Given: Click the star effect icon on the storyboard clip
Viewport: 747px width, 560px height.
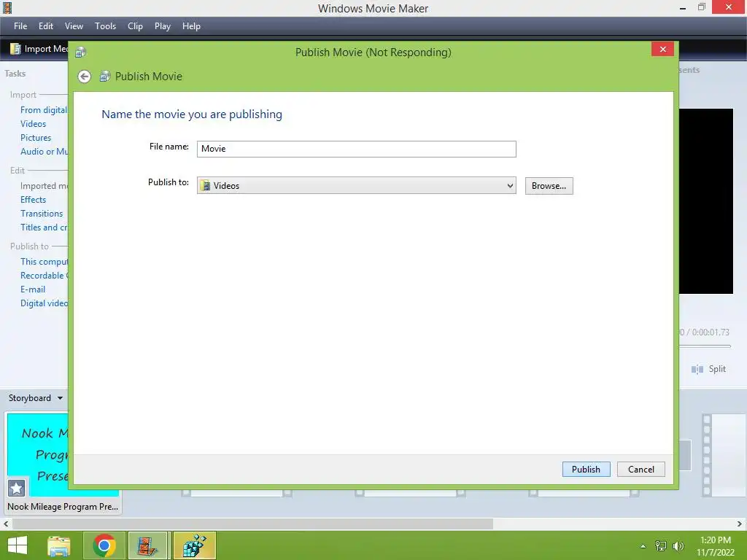Looking at the screenshot, I should click(16, 488).
